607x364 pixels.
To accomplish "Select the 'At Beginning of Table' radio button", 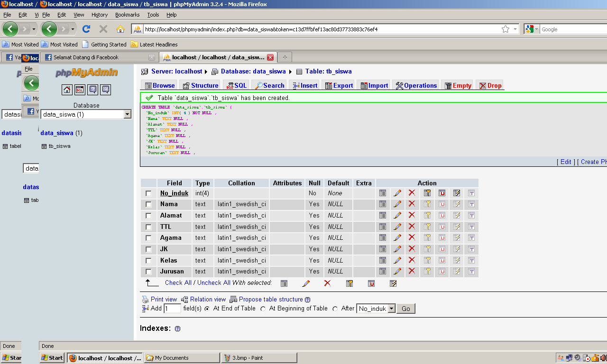I will pos(263,309).
